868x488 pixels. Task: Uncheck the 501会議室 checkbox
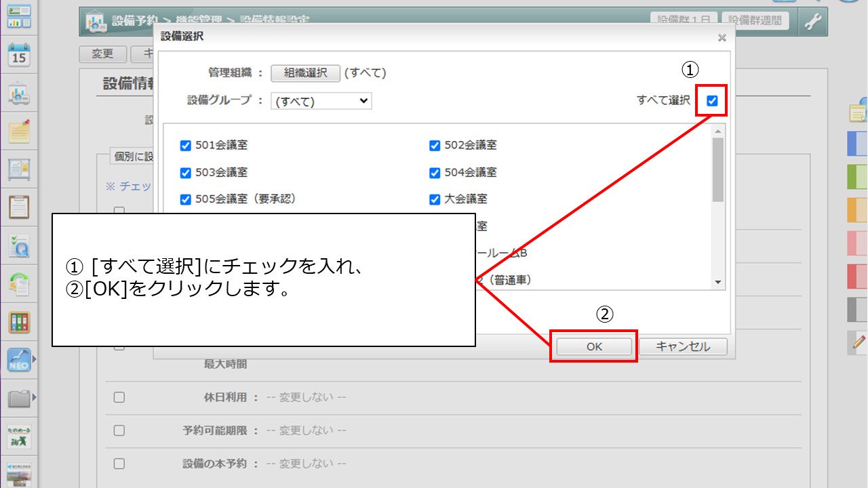pyautogui.click(x=185, y=145)
